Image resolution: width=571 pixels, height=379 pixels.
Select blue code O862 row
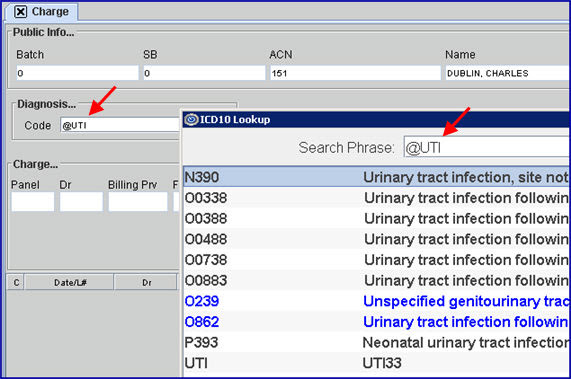(x=377, y=321)
